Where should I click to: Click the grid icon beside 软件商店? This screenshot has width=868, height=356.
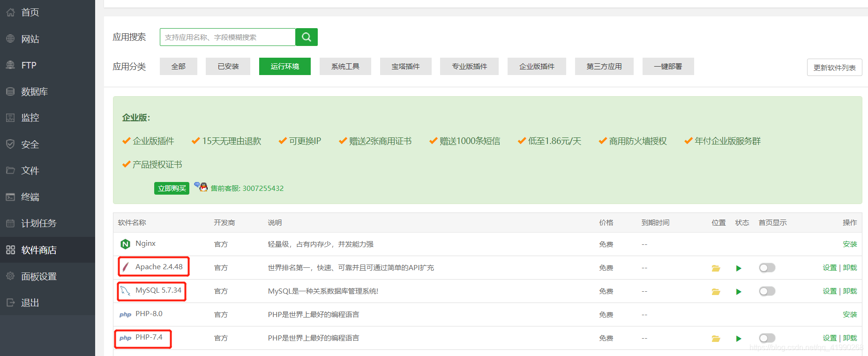[10, 250]
